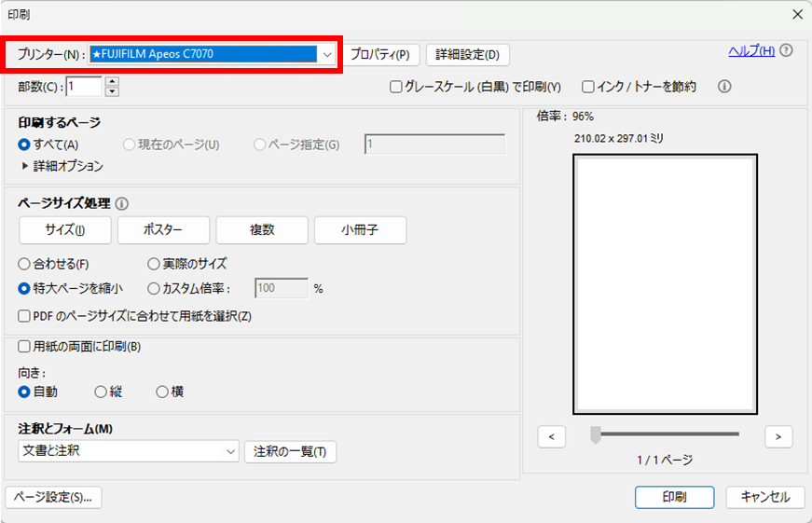Viewport: 812px width, 523px height.
Task: Choose 特大ページを縮小 radio option
Action: coord(24,288)
